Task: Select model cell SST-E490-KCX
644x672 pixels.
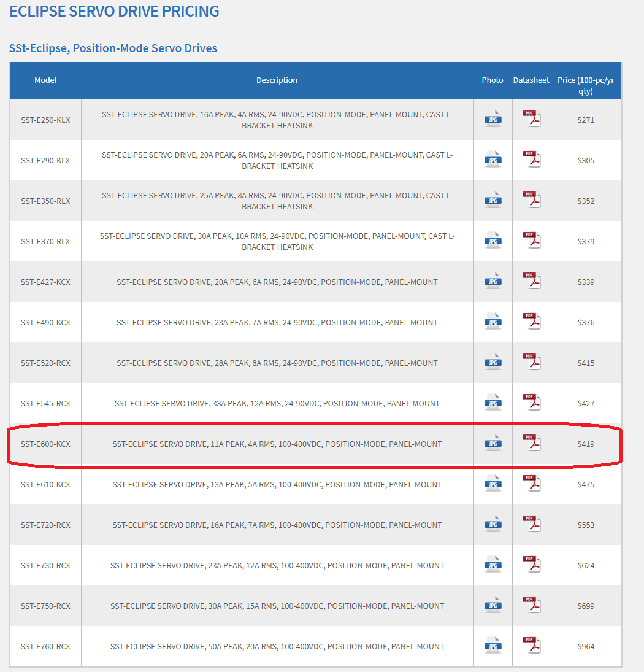Action: (45, 322)
